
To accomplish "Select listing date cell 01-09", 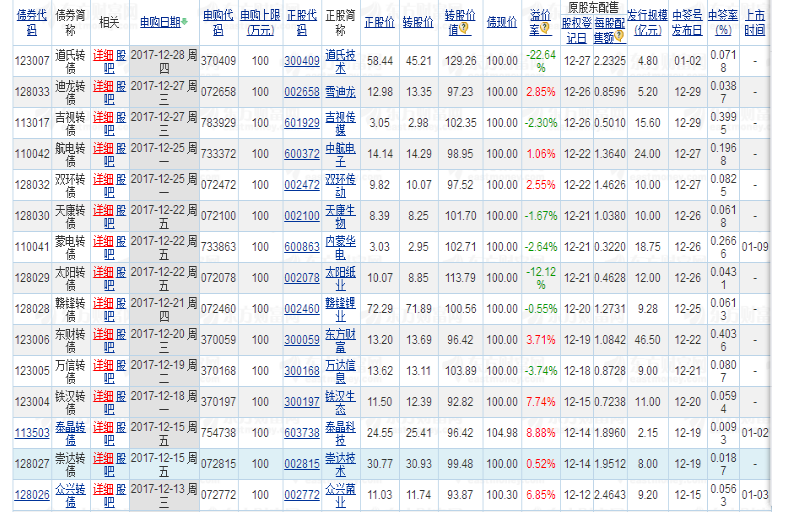I will point(755,247).
